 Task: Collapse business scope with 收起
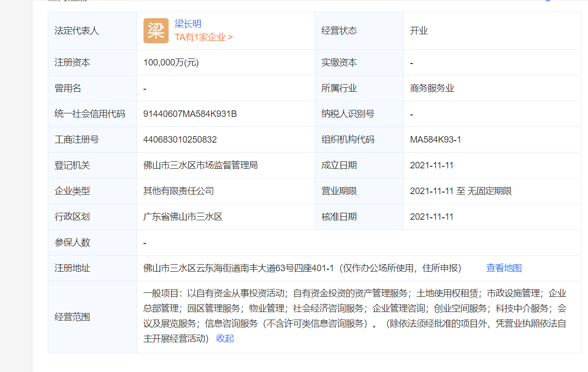point(225,338)
